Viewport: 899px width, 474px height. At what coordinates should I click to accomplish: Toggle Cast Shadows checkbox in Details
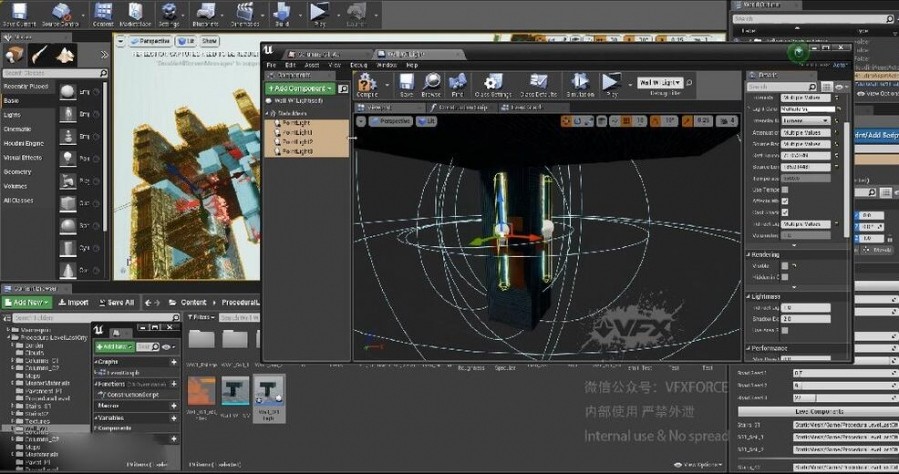pos(785,213)
